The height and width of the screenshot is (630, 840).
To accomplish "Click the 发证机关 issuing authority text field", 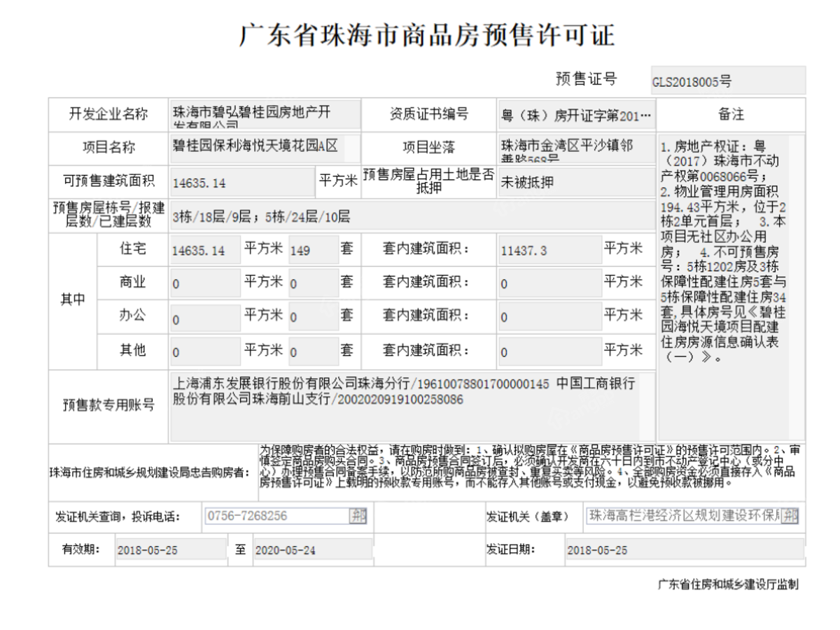I will click(x=693, y=517).
